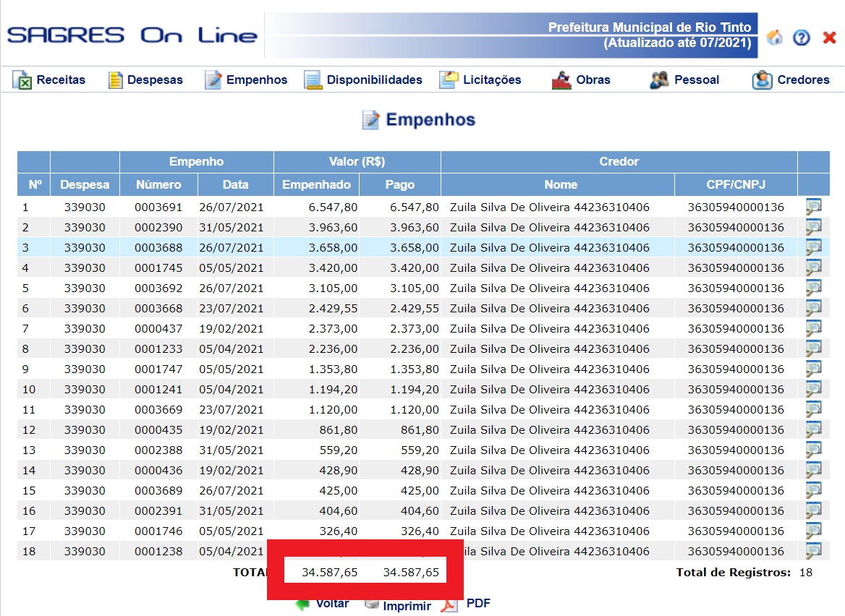Open the Obras menu
Viewport: 845px width, 616px height.
pyautogui.click(x=582, y=80)
